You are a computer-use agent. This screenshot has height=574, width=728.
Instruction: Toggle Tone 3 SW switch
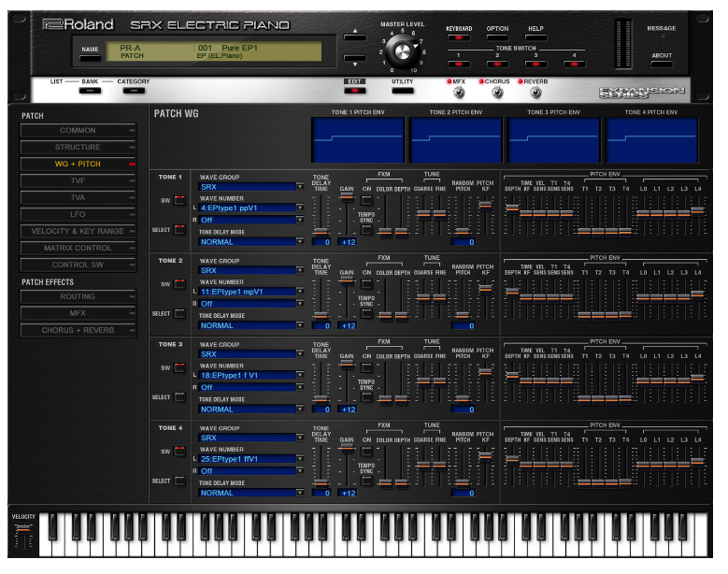179,367
